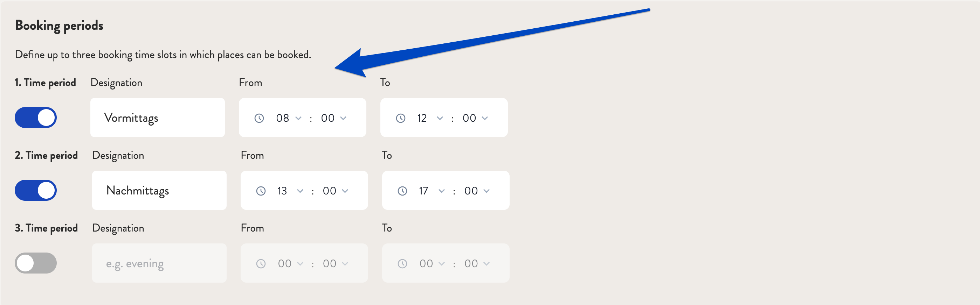Open the 17 hour dropdown in second To
The width and height of the screenshot is (980, 305).
(x=432, y=191)
